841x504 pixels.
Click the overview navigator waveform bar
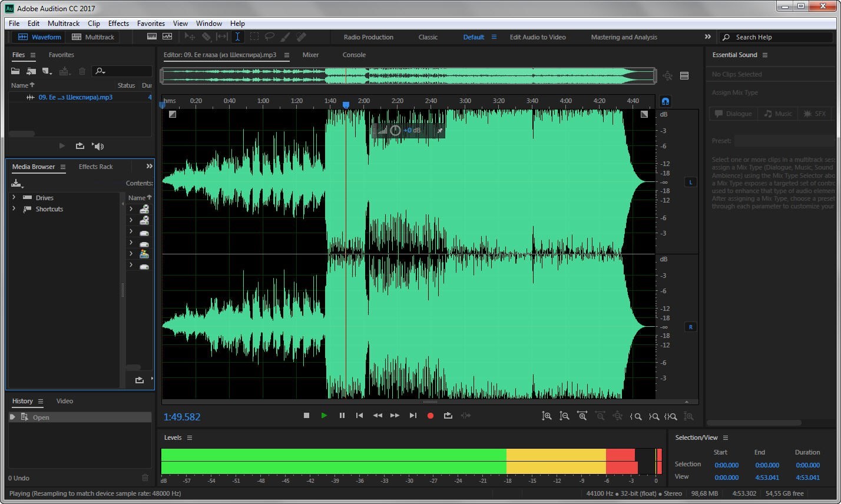[409, 75]
